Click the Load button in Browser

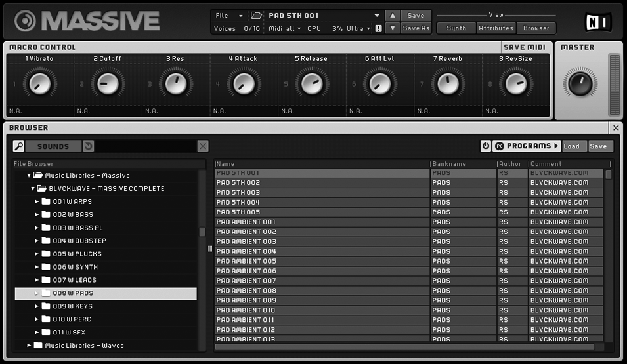click(572, 146)
